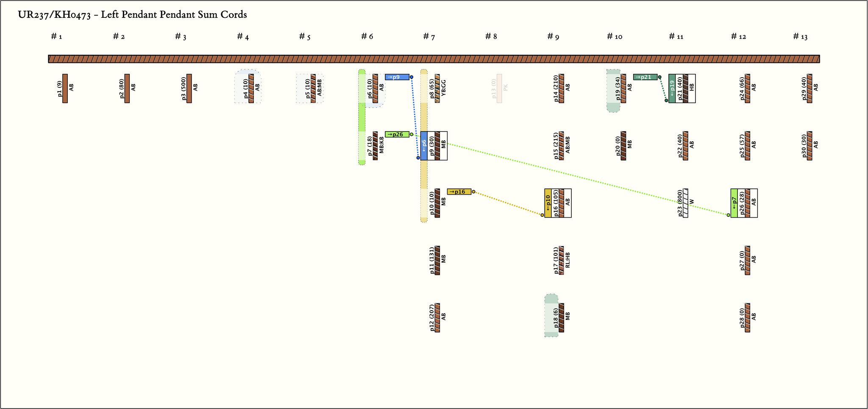868x409 pixels.
Task: Click the # 7 column header
Action: coord(429,36)
